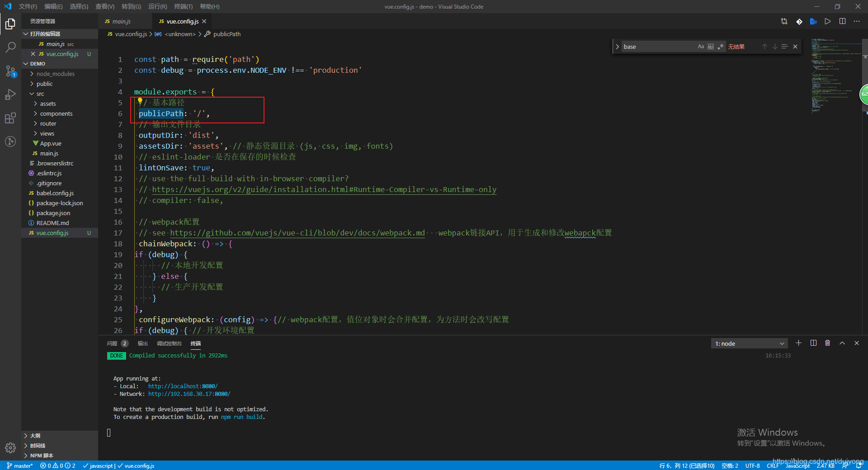
Task: Maximize the panel with up chevron
Action: click(842, 343)
